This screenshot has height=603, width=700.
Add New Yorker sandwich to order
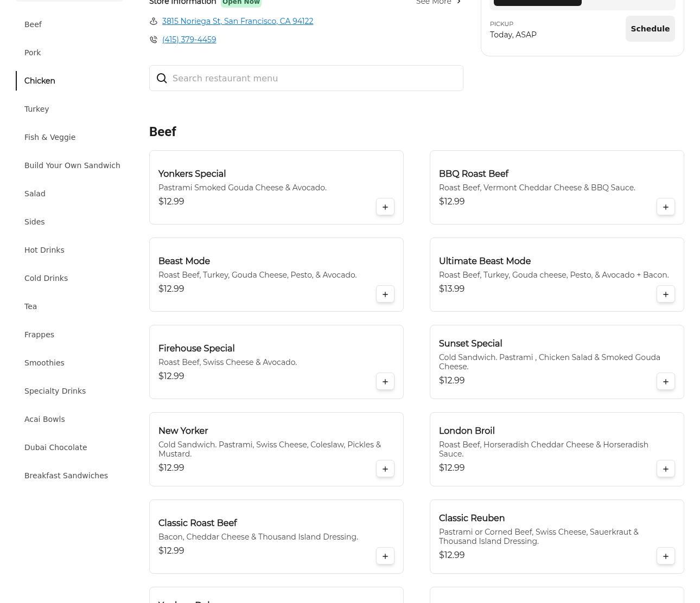(385, 469)
